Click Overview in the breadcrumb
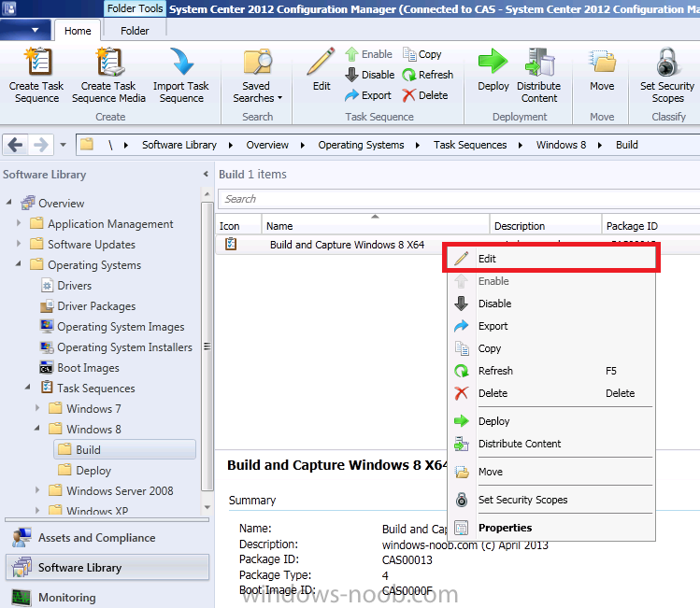 (267, 145)
